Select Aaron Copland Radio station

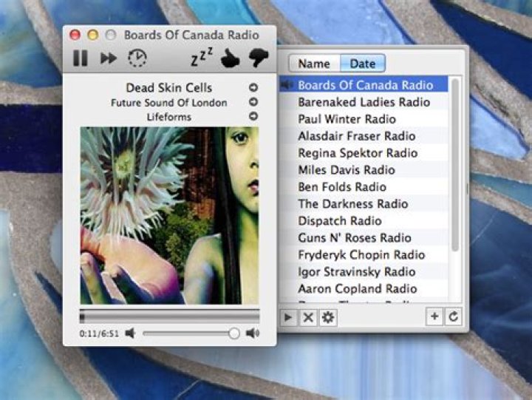[364, 288]
